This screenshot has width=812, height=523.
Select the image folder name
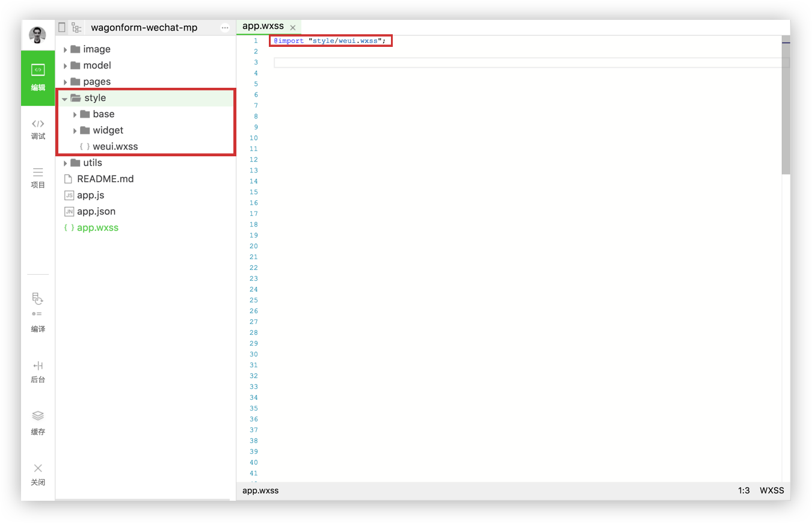point(97,49)
